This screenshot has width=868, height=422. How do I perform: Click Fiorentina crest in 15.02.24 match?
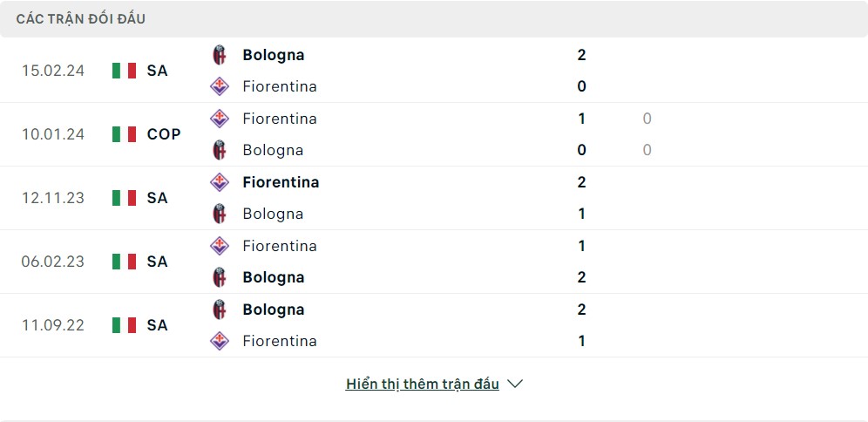pos(220,86)
